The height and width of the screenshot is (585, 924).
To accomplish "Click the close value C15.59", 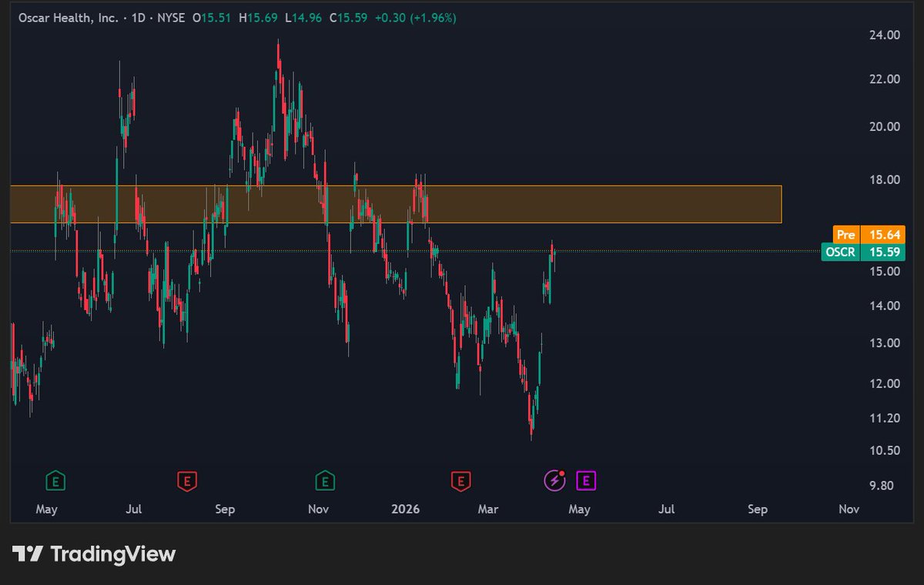I will (349, 18).
